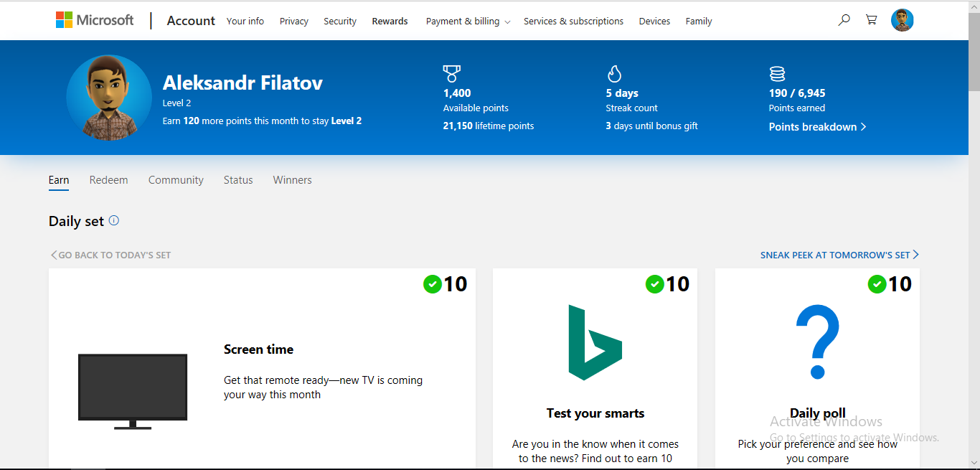Image resolution: width=980 pixels, height=470 pixels.
Task: Open the account avatar in header
Action: point(903,20)
